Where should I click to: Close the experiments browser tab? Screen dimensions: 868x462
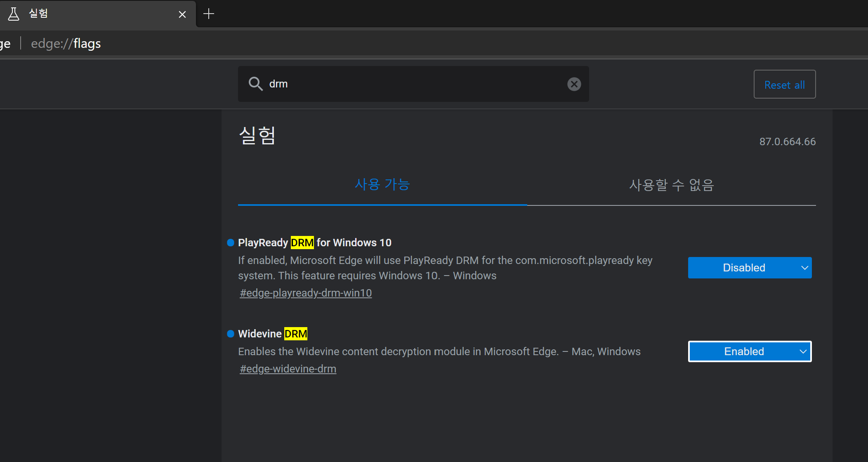pos(182,14)
